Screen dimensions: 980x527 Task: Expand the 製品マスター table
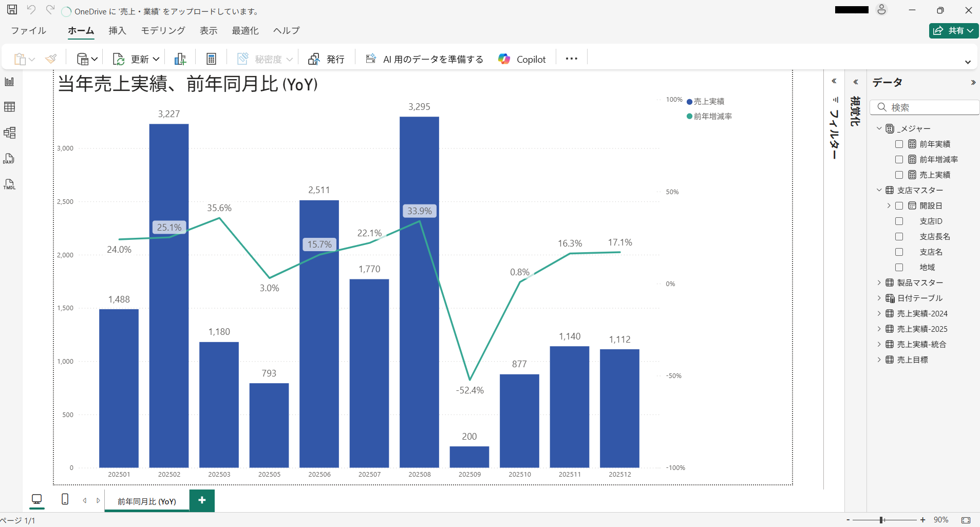[879, 283]
